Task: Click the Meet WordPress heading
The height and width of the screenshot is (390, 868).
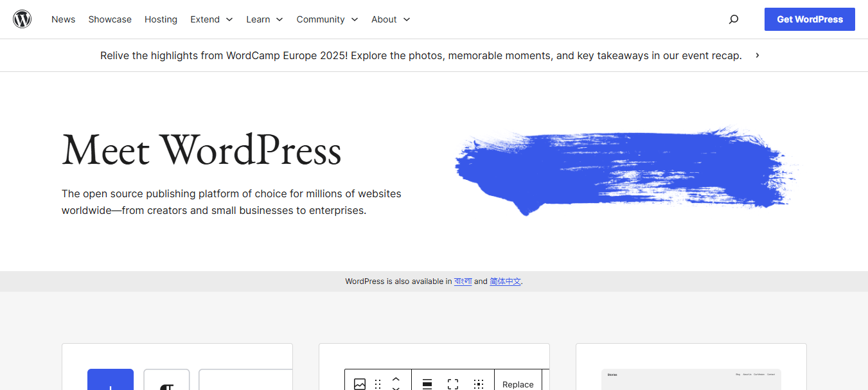Action: pyautogui.click(x=201, y=150)
